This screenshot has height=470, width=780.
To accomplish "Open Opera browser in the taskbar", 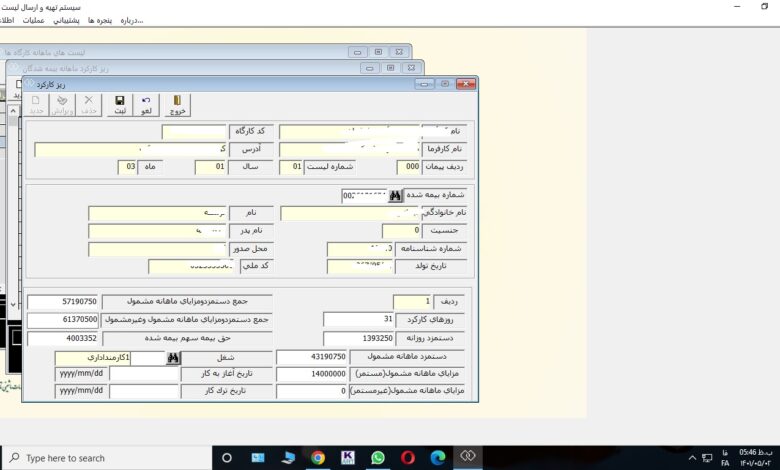I will pyautogui.click(x=407, y=458).
